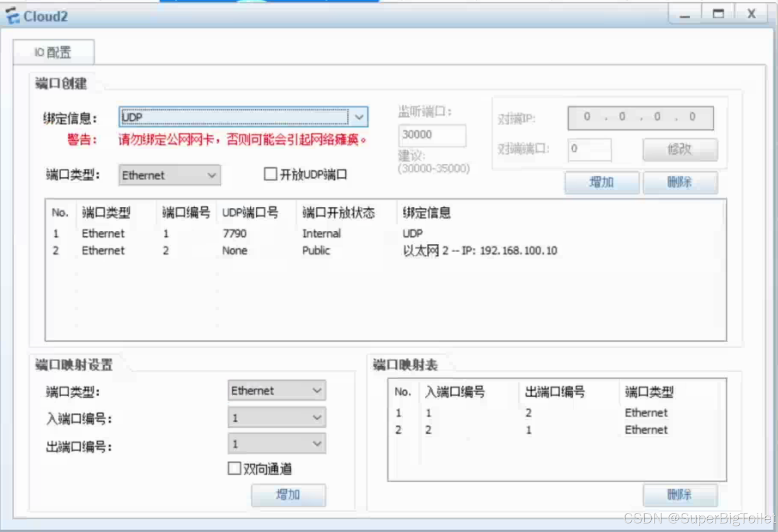
Task: Click the 绑定信息 column header
Action: tap(427, 212)
